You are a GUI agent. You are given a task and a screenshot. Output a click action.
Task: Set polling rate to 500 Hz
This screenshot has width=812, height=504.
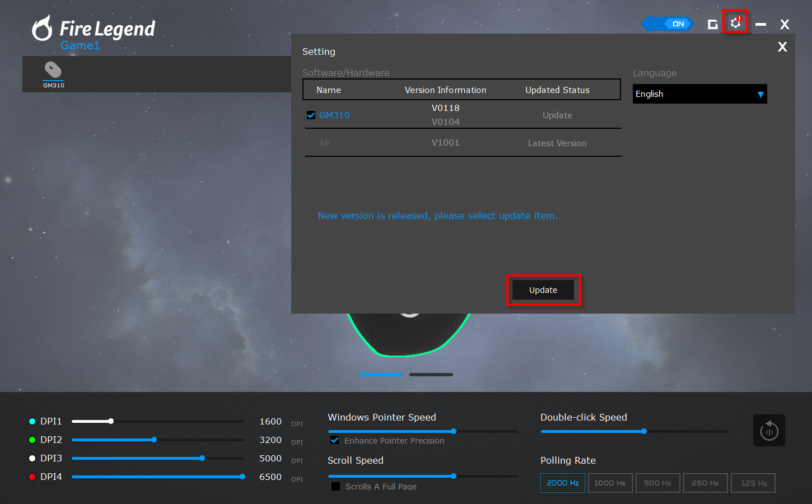pyautogui.click(x=657, y=483)
